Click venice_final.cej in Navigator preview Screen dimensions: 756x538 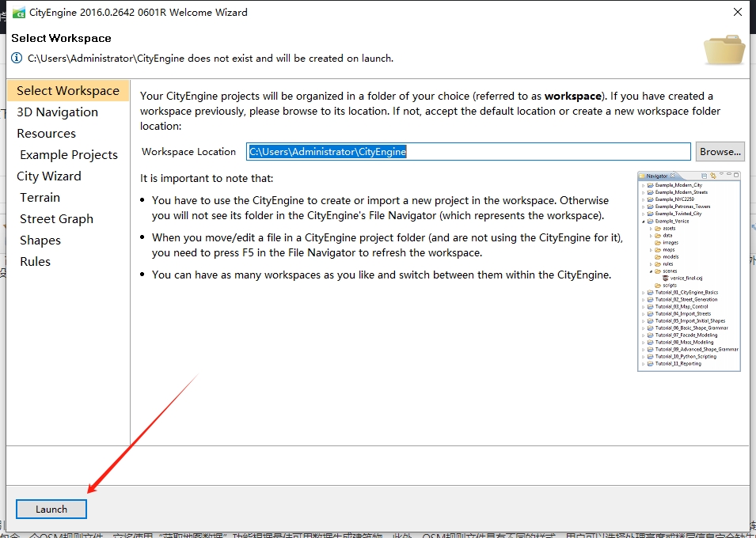click(686, 278)
